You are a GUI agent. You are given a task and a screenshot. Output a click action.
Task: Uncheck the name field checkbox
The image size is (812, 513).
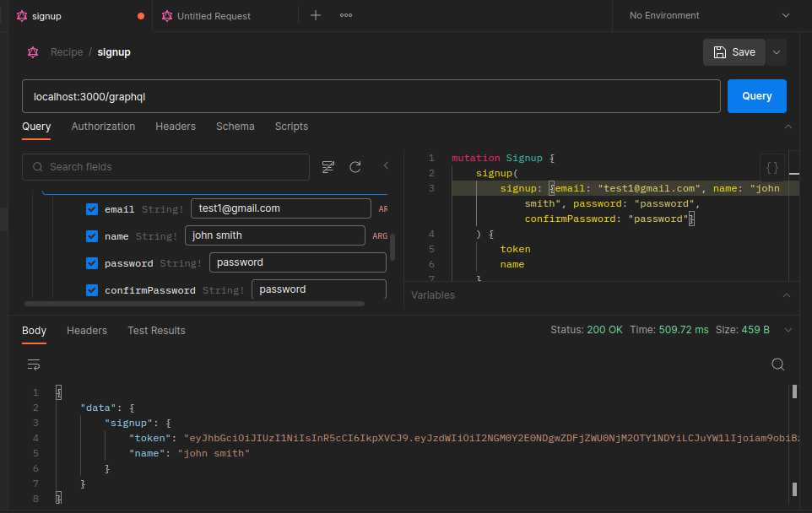(92, 236)
